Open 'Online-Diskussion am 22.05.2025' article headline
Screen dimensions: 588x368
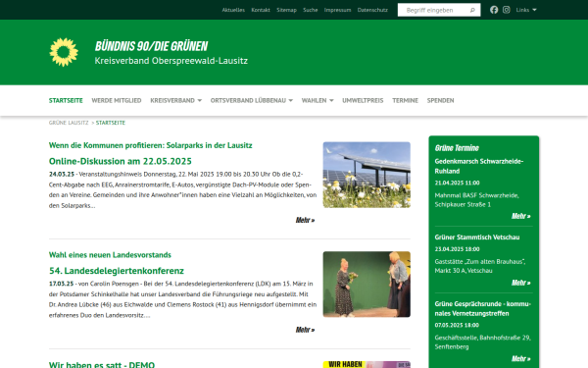pos(120,161)
